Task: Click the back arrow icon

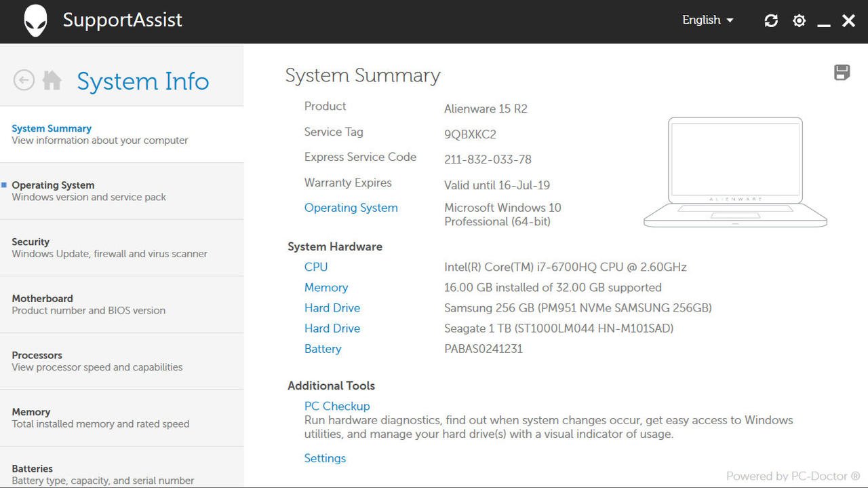Action: click(x=24, y=81)
